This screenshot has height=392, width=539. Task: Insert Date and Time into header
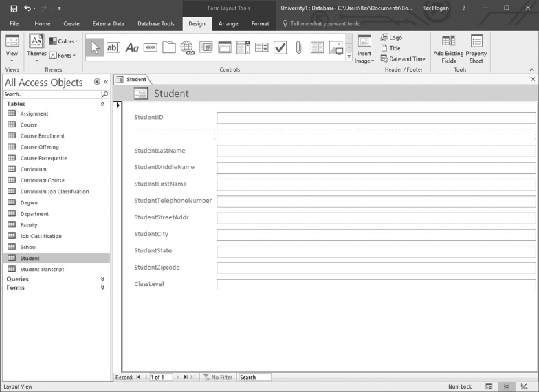(x=403, y=59)
